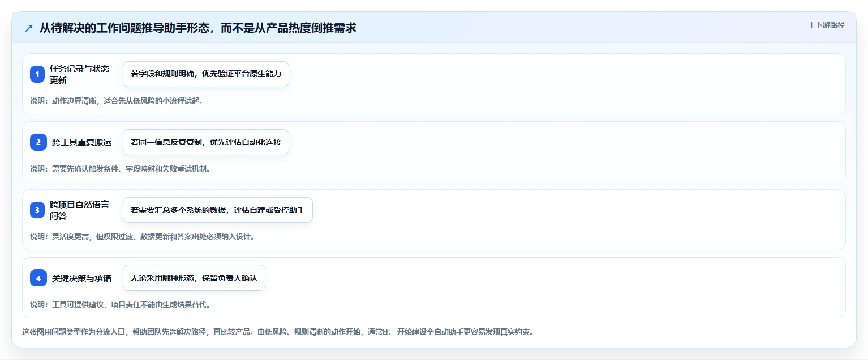The height and width of the screenshot is (360, 868).
Task: Click the arrow icon beside the title
Action: [29, 28]
